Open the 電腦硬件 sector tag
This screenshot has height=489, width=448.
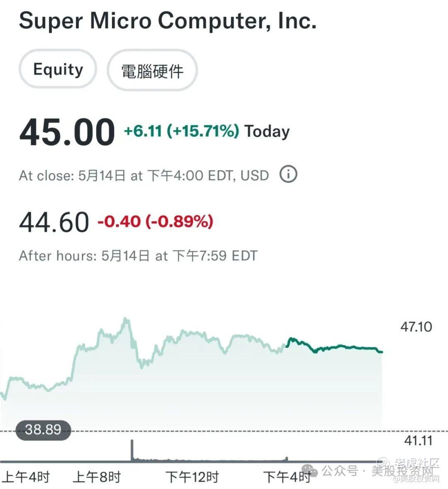tap(152, 71)
